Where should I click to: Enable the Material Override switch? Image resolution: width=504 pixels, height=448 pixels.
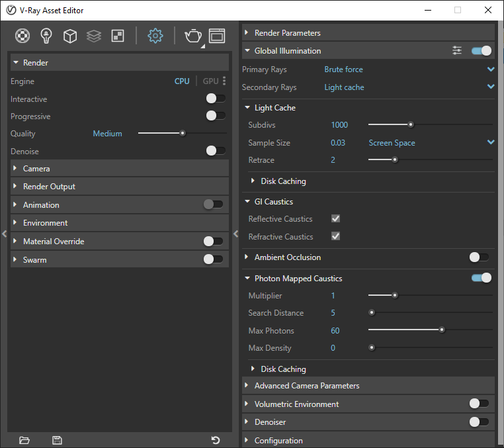213,242
